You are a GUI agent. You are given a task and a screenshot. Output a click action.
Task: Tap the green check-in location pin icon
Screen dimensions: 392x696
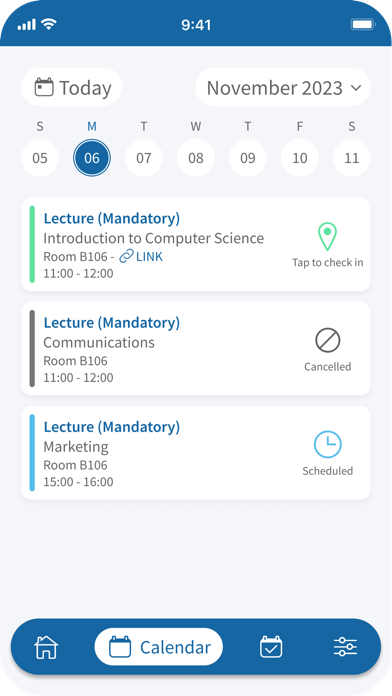click(x=327, y=237)
